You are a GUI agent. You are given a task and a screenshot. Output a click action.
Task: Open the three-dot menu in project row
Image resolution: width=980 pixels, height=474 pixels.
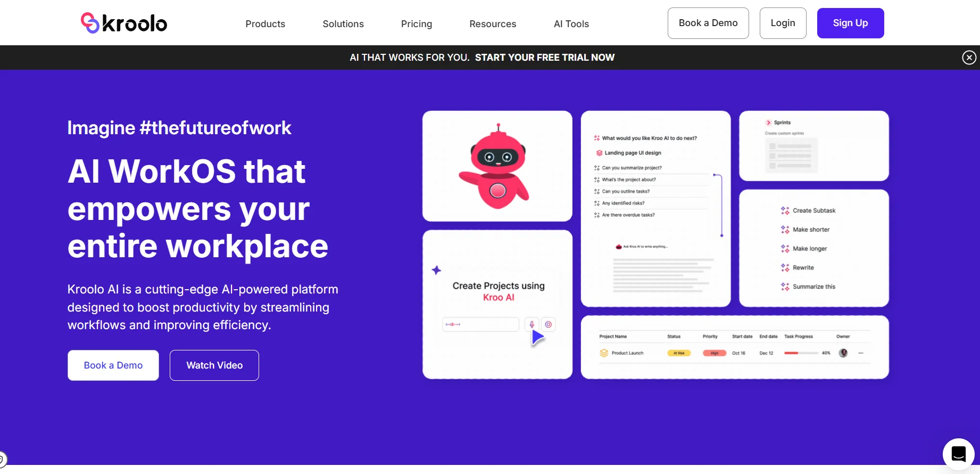[x=861, y=353]
